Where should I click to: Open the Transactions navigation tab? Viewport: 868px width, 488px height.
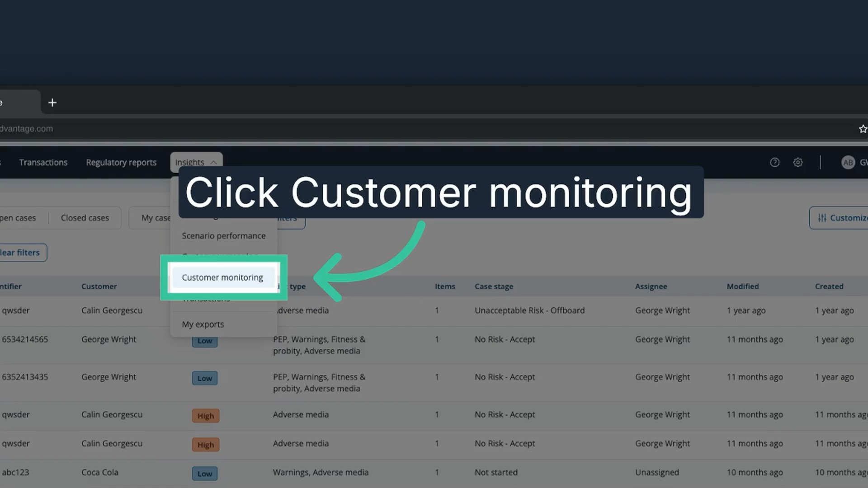point(43,162)
